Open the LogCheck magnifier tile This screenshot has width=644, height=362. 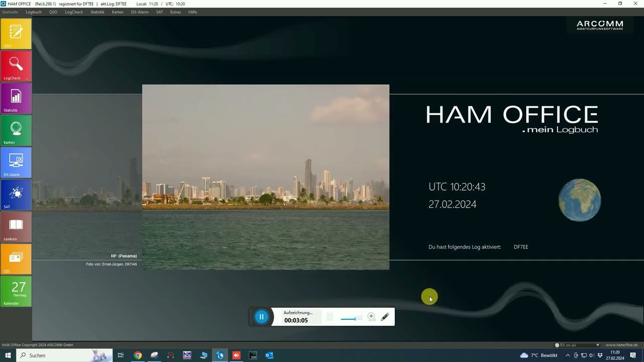click(16, 66)
